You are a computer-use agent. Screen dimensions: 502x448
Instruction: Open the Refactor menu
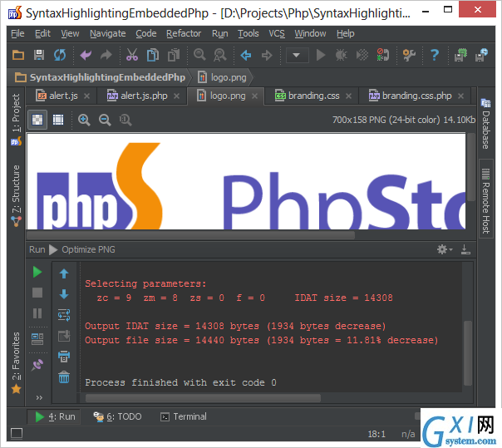click(184, 33)
